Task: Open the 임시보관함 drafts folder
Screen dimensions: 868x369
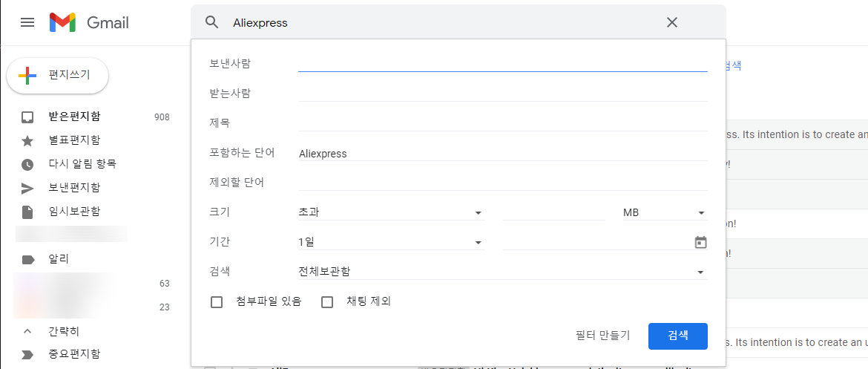Action: (74, 212)
